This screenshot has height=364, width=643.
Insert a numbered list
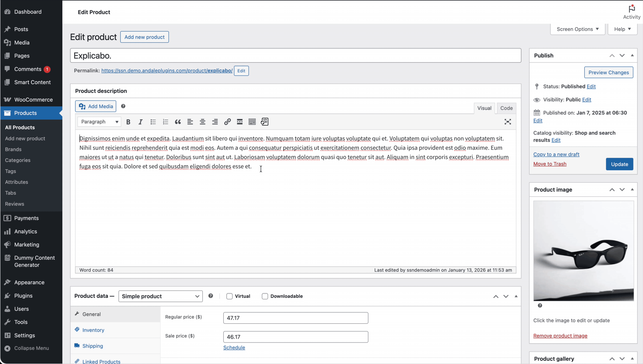click(x=165, y=122)
